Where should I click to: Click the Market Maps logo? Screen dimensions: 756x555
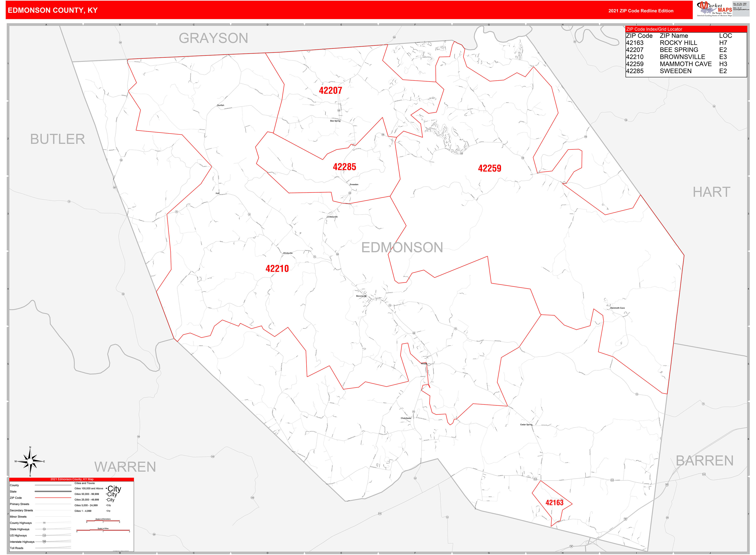pos(714,9)
